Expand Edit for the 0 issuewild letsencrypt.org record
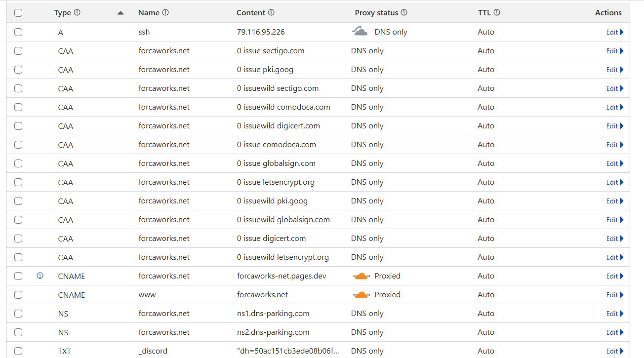Viewport: 644px width, 358px height. [x=615, y=257]
